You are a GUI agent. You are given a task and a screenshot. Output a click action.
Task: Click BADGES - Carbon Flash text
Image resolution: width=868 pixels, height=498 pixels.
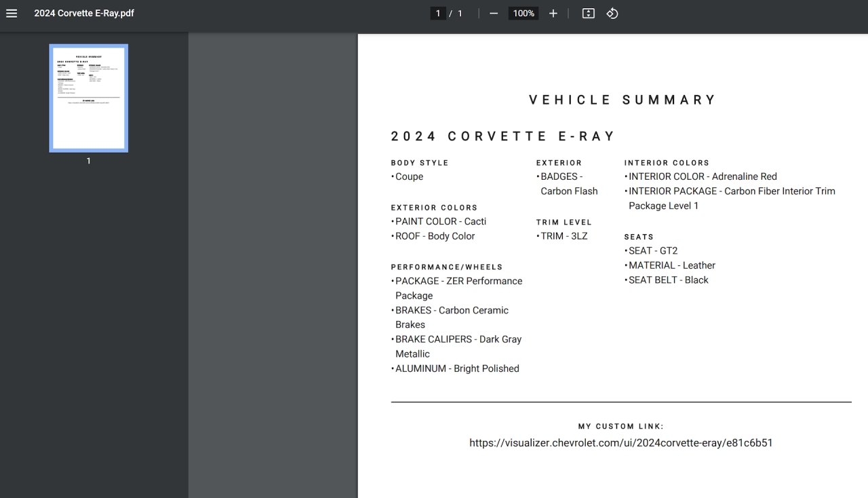coord(567,184)
